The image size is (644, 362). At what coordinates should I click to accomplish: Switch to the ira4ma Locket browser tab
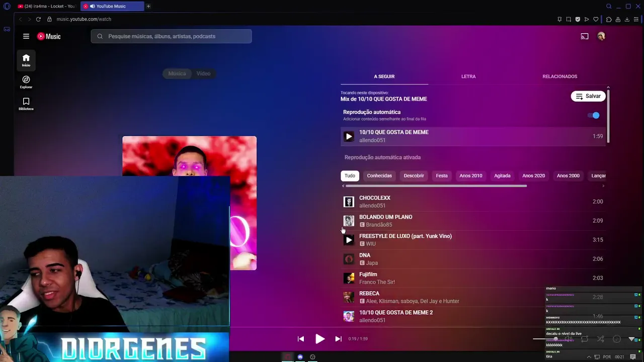click(46, 7)
